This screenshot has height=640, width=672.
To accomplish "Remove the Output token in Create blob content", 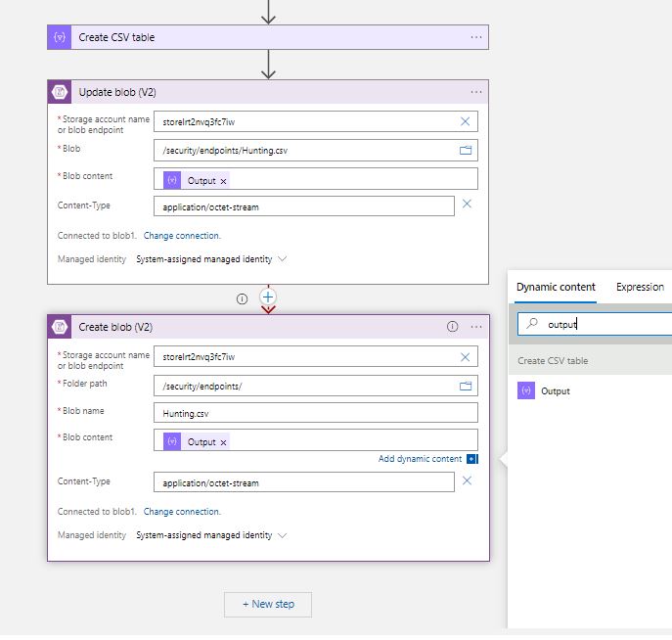I will click(x=223, y=442).
